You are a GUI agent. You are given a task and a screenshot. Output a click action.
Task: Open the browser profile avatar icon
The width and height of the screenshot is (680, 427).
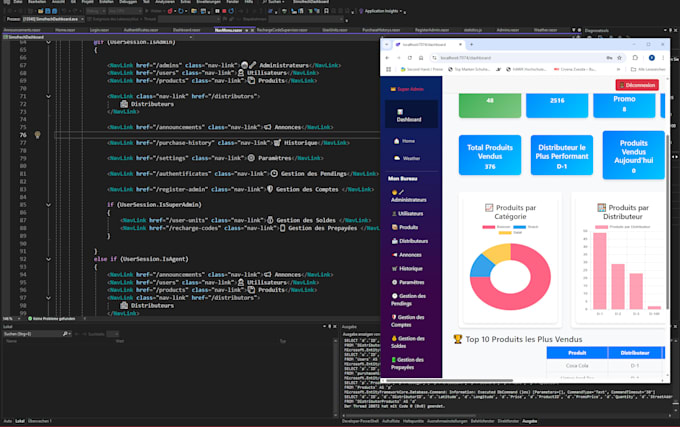pos(651,58)
